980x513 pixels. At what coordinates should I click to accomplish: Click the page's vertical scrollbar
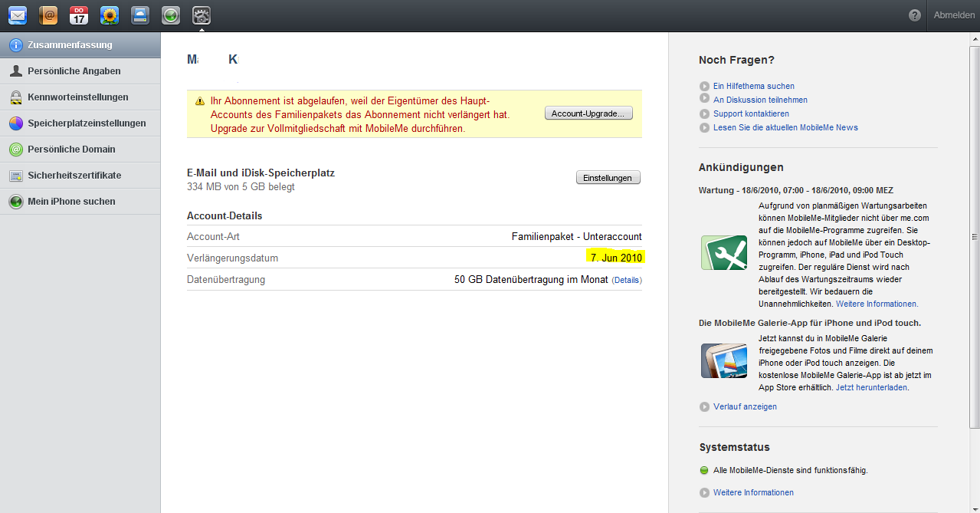pyautogui.click(x=975, y=236)
